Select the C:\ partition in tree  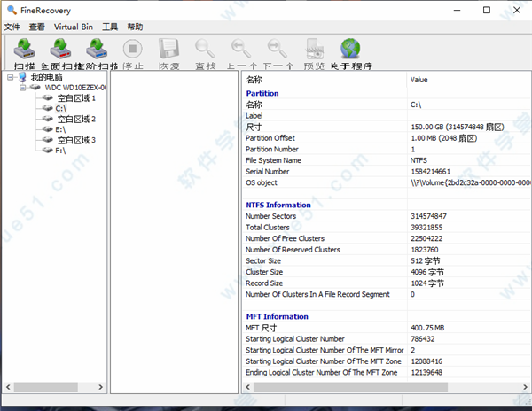pyautogui.click(x=61, y=108)
